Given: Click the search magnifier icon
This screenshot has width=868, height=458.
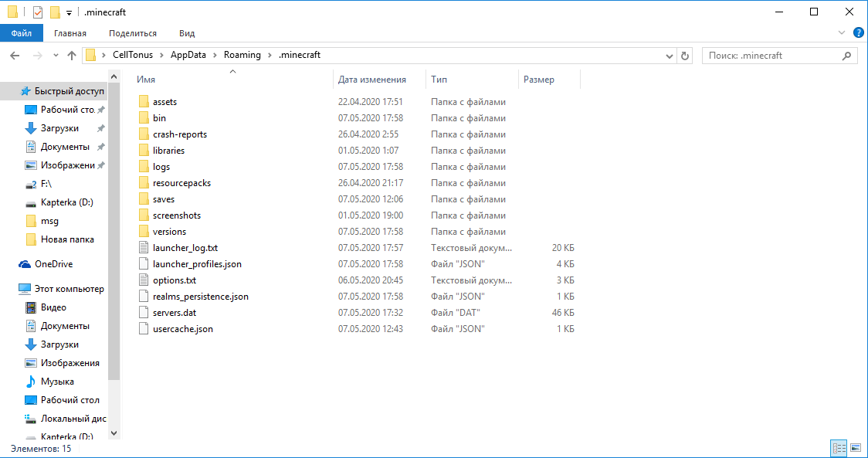Looking at the screenshot, I should [846, 56].
